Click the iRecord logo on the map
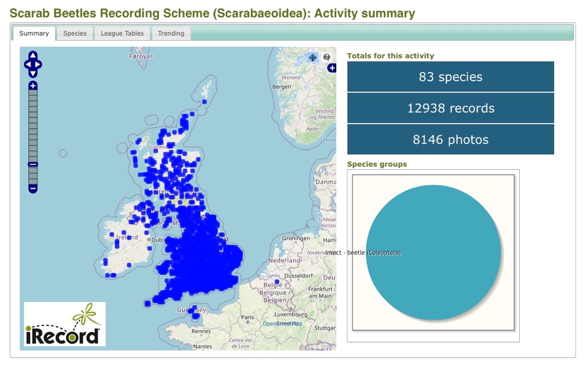 (65, 324)
